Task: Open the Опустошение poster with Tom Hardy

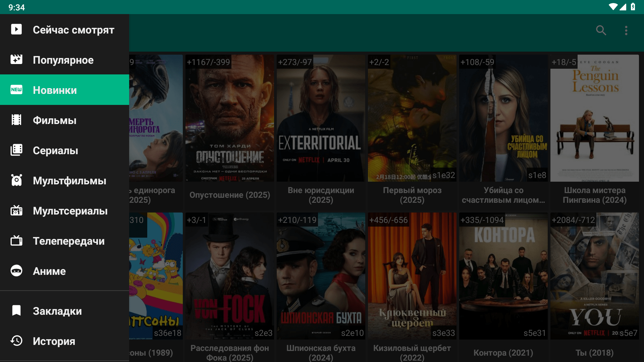Action: (x=230, y=118)
